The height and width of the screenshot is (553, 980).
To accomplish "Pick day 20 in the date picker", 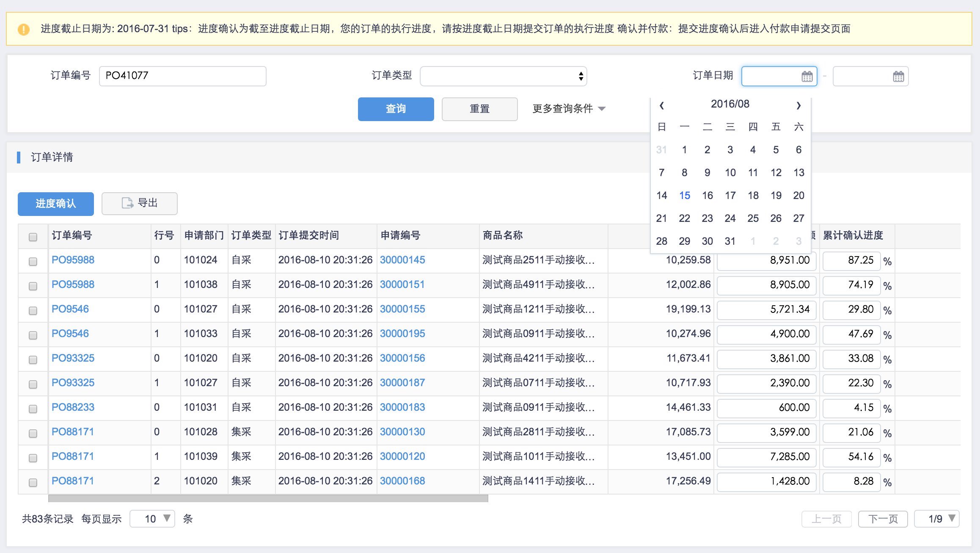I will pos(798,195).
